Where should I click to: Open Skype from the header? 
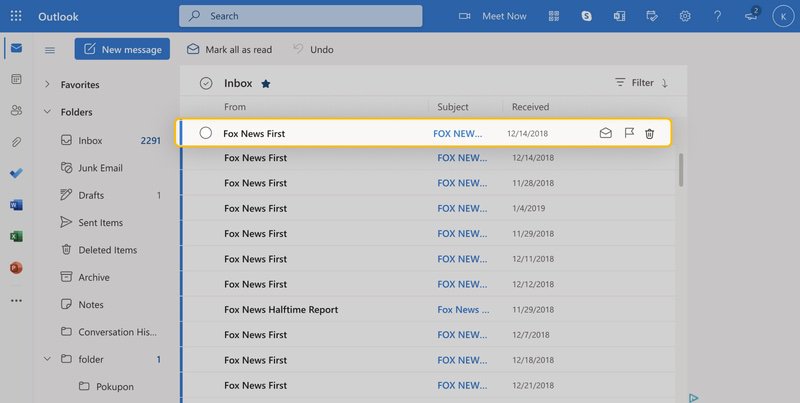[x=587, y=16]
